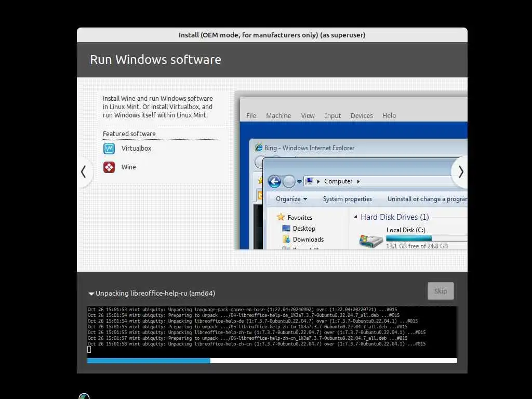Screen dimensions: 532x399
Task: Click the grey Forward button in the Explorer image
Action: tap(289, 181)
